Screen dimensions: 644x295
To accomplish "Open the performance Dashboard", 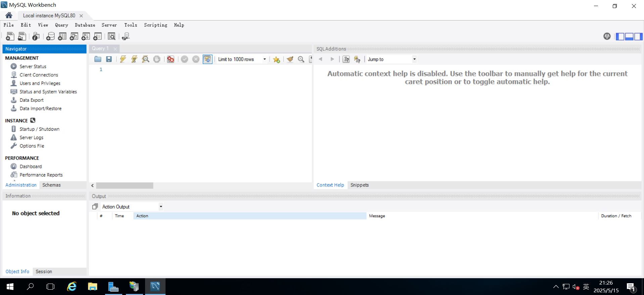I will 31,166.
